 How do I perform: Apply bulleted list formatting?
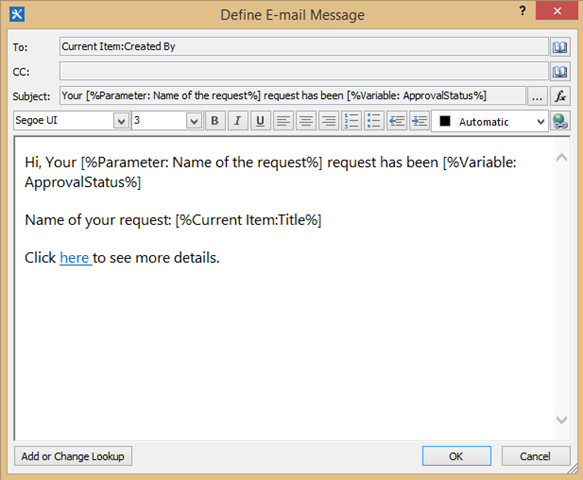(x=374, y=121)
